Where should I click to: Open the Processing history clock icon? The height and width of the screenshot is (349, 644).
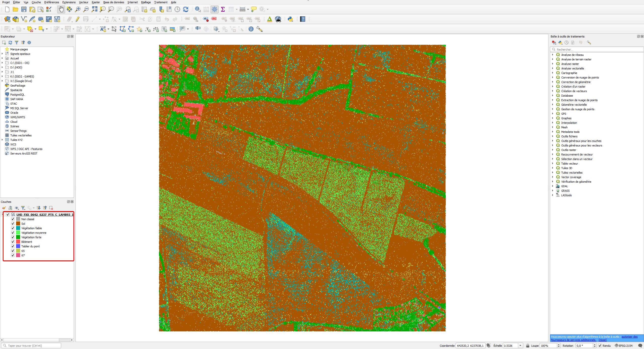(x=566, y=43)
